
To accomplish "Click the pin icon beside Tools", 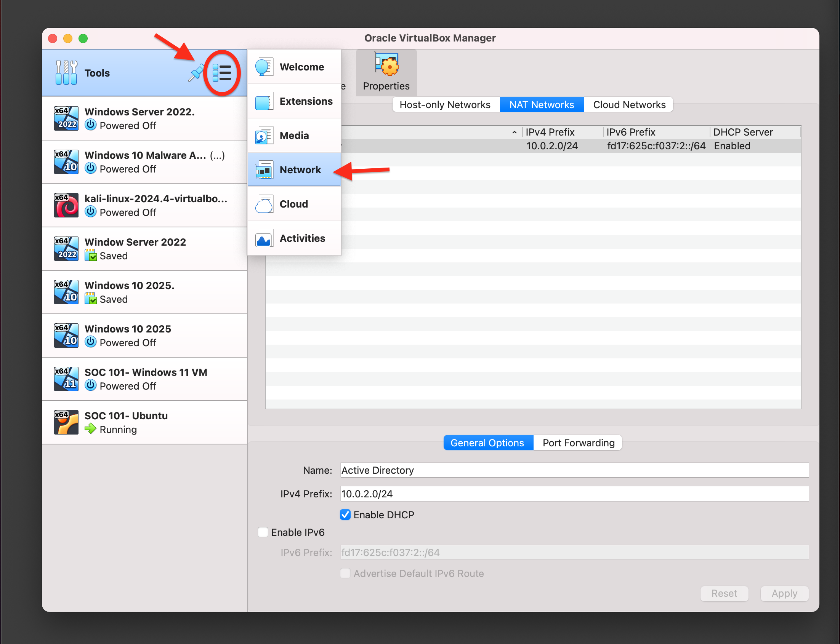I will tap(196, 72).
